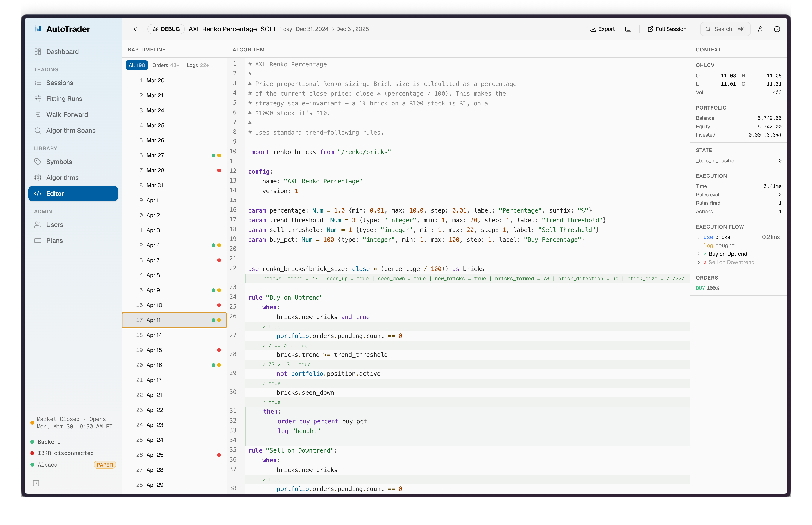Open the Full Session link
The width and height of the screenshot is (812, 525).
pyautogui.click(x=666, y=29)
